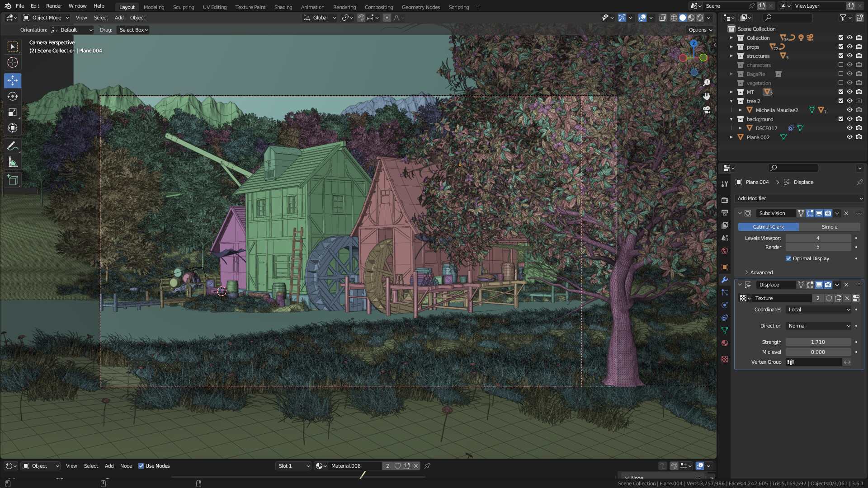
Task: Enable the characters collection checkbox
Action: click(x=841, y=65)
